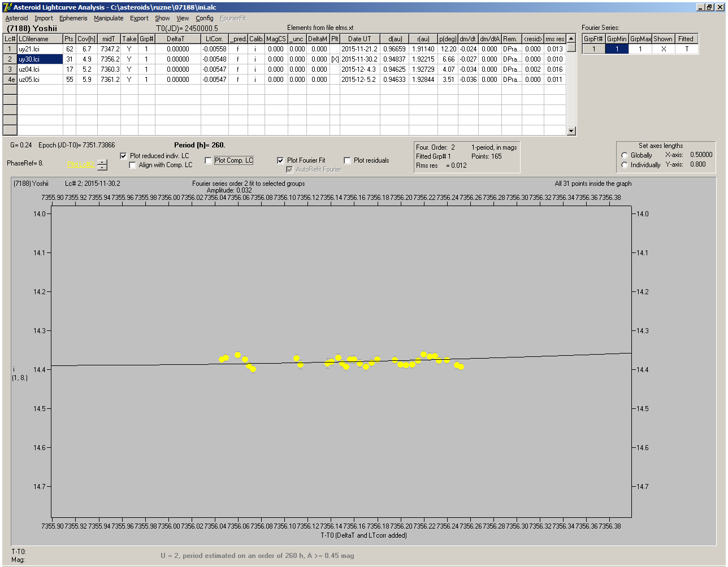The height and width of the screenshot is (567, 728).
Task: Open the View menu
Action: point(183,18)
